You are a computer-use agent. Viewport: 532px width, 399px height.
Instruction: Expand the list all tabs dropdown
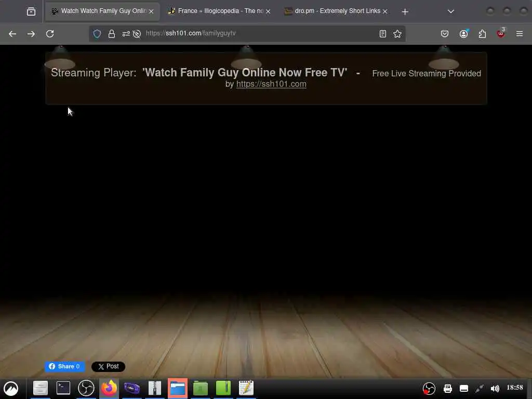point(450,11)
